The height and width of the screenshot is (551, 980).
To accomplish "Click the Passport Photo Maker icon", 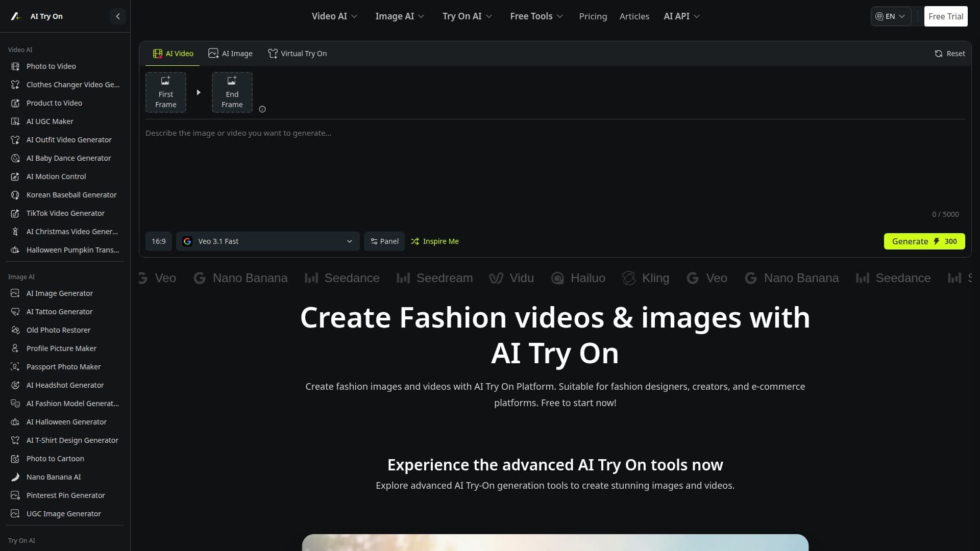I will pos(15,367).
